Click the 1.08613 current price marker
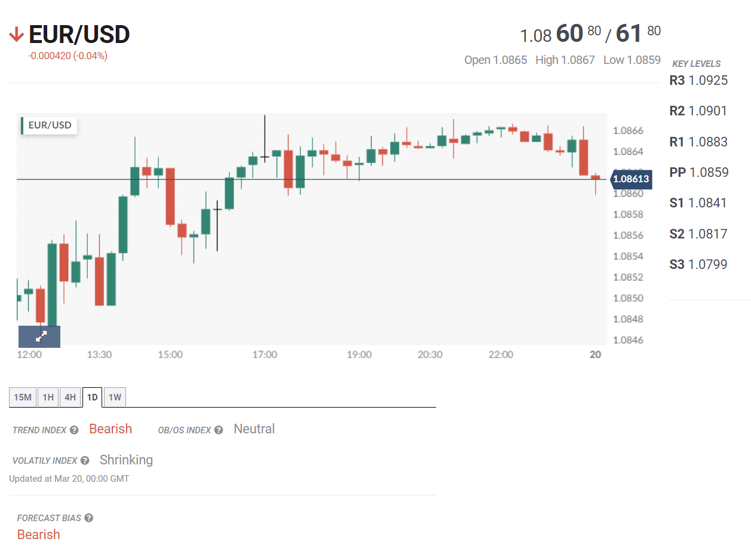This screenshot has height=560, width=751. click(x=630, y=179)
